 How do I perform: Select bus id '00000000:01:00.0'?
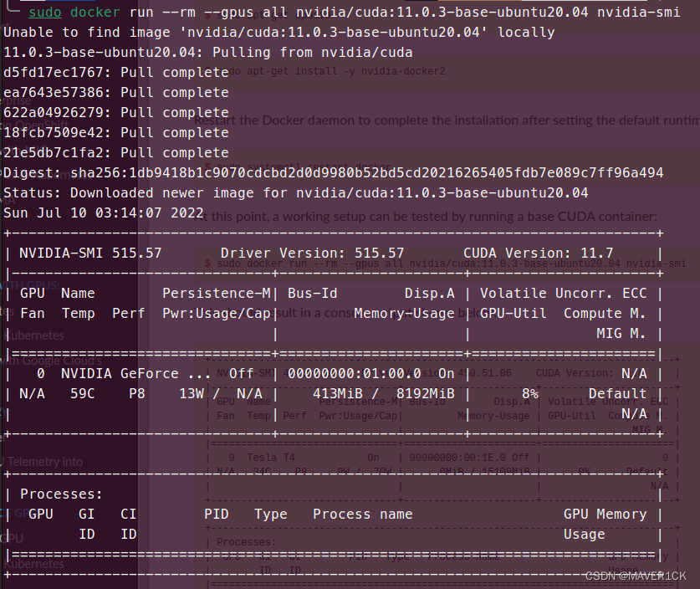click(x=354, y=374)
